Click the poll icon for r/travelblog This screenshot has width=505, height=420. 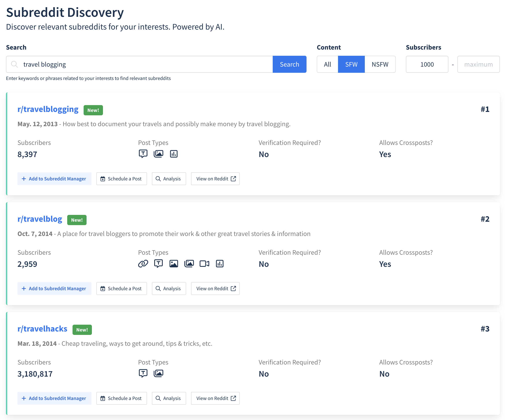pyautogui.click(x=220, y=264)
